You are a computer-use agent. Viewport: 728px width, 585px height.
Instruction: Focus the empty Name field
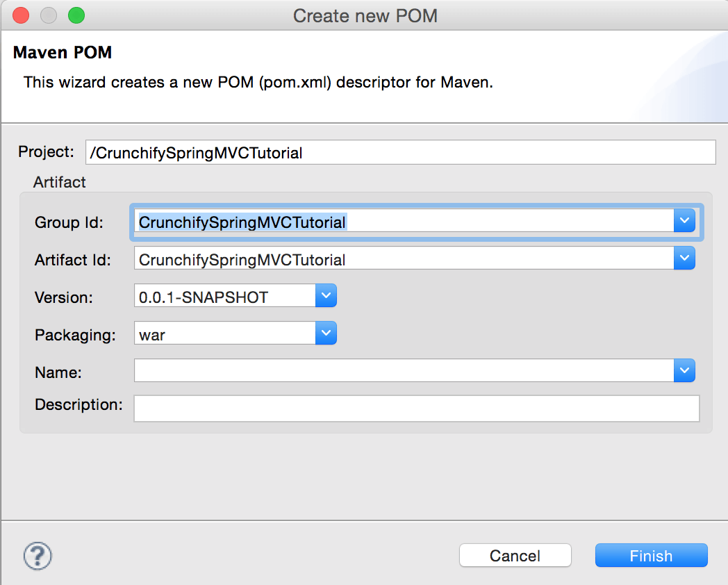pos(404,372)
